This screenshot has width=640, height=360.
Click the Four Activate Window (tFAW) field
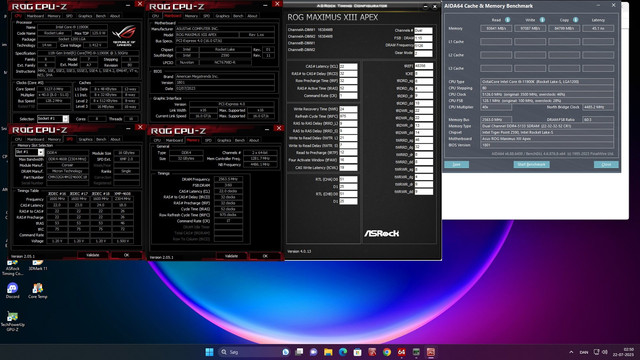pos(348,160)
